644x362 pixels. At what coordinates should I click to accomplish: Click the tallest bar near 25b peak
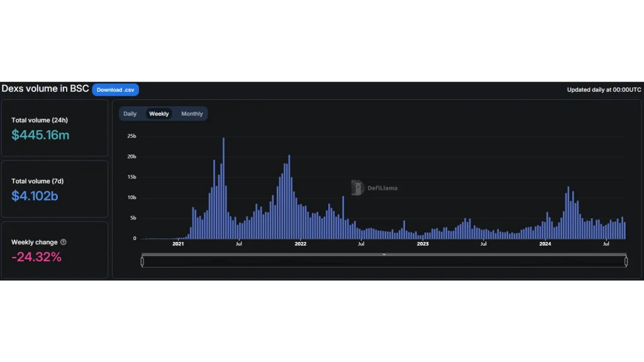click(x=223, y=189)
